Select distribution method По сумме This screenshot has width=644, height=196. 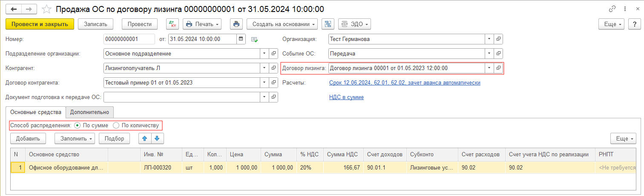[77, 126]
